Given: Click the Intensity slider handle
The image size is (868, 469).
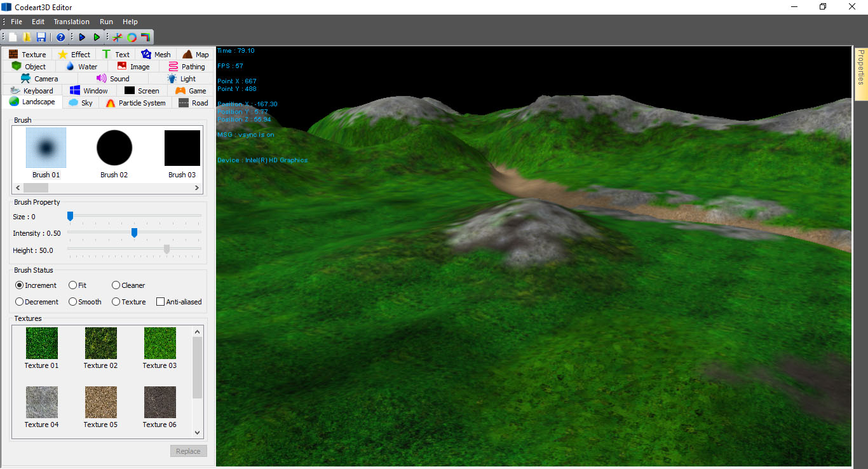Looking at the screenshot, I should (134, 233).
